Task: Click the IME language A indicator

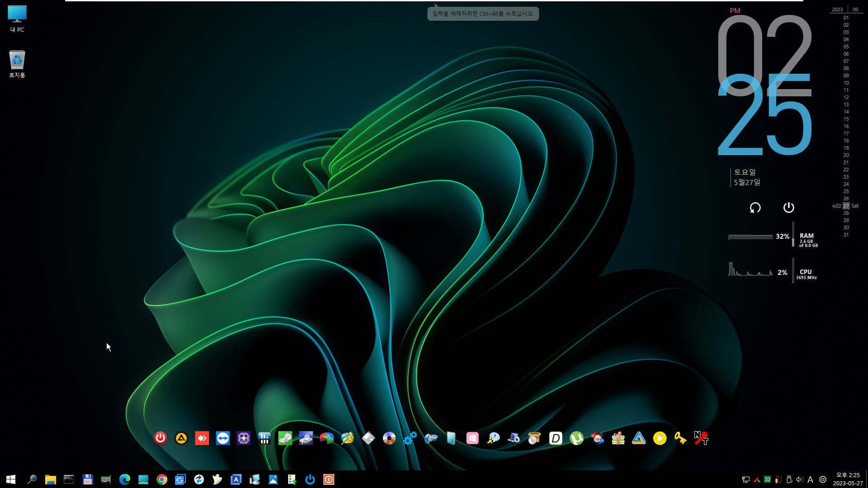Action: 810,479
